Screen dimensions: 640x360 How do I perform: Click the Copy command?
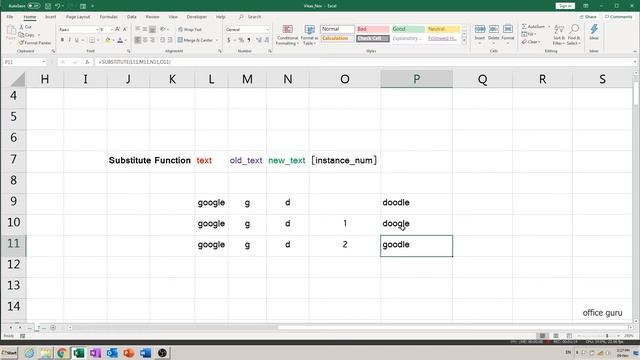point(27,35)
